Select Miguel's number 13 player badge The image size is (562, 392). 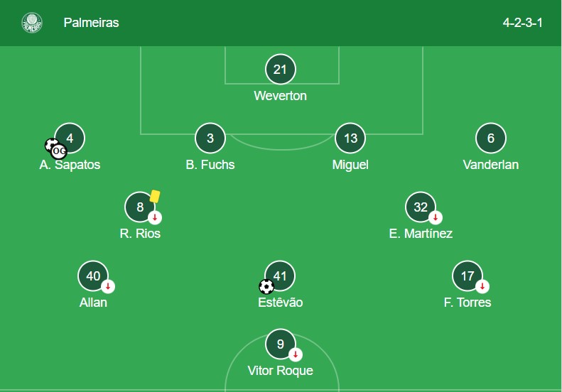(x=350, y=138)
